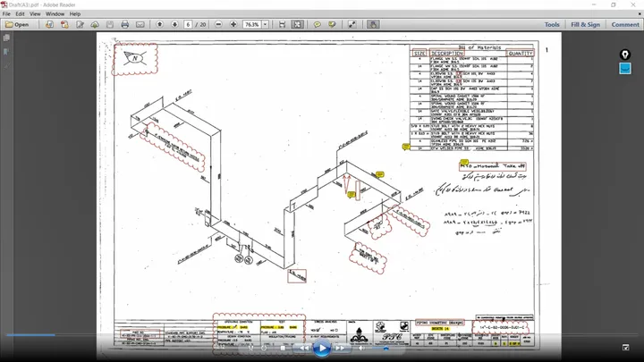This screenshot has width=644, height=362.
Task: Expand the Comment pane
Action: click(625, 25)
